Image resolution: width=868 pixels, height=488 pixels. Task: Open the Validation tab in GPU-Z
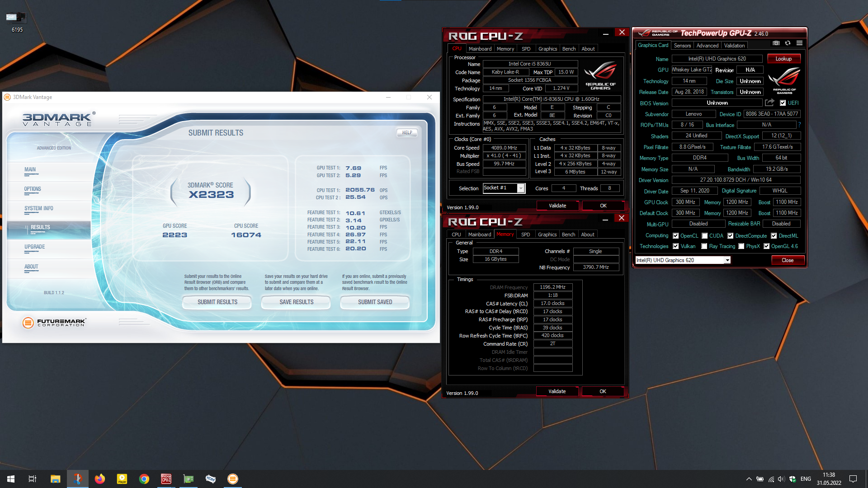[x=734, y=46]
